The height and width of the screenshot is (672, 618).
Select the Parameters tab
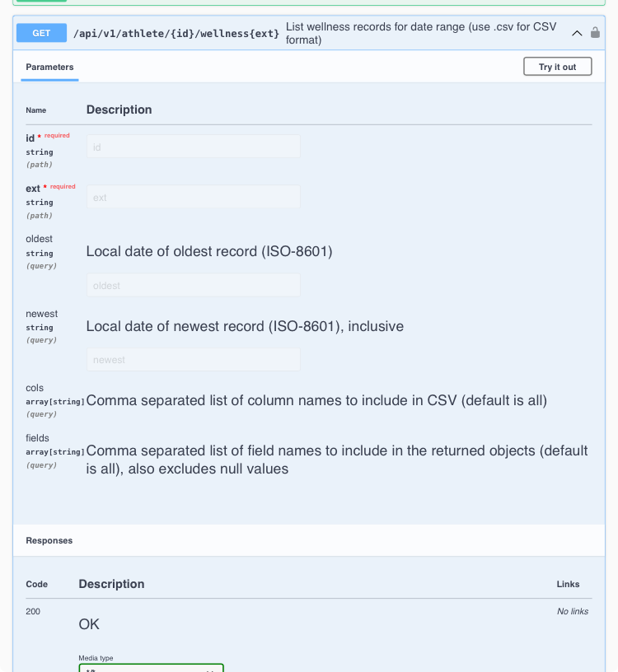click(x=49, y=68)
